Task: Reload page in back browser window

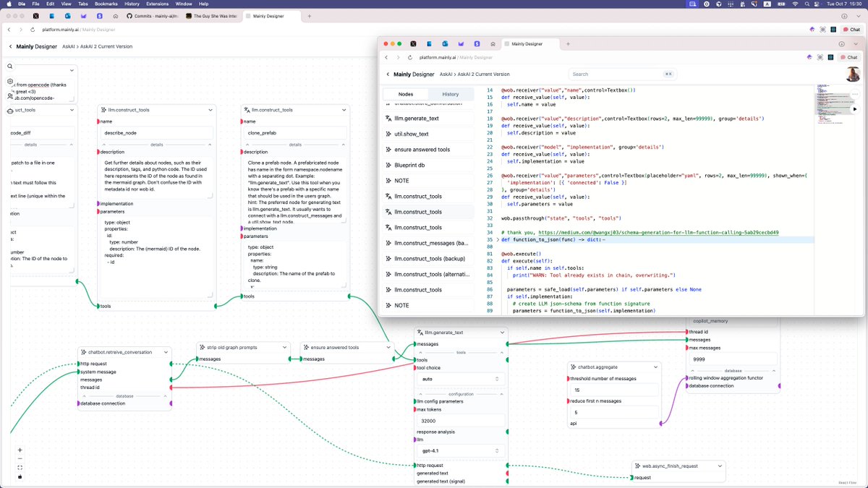Action: tap(33, 30)
